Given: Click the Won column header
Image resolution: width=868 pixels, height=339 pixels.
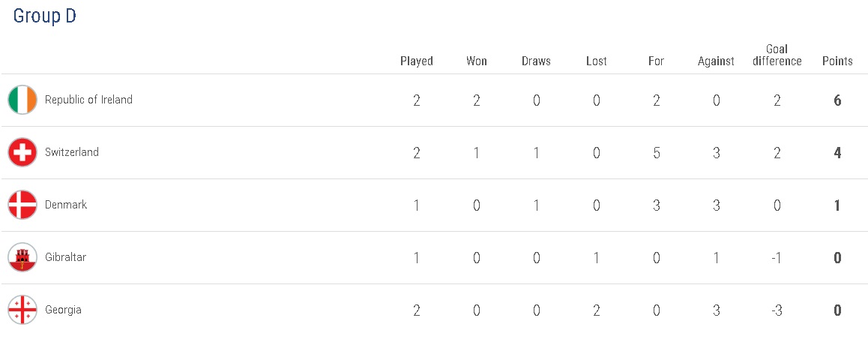Looking at the screenshot, I should 477,61.
